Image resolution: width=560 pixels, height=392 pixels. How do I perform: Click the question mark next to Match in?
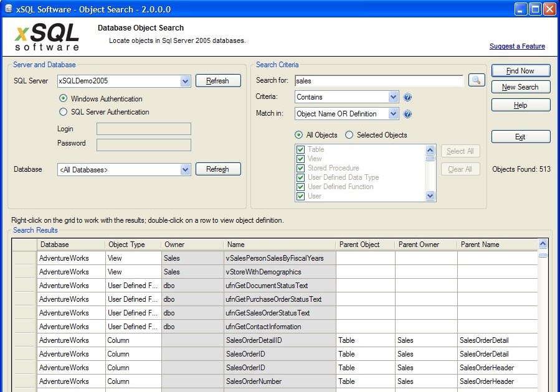point(408,114)
